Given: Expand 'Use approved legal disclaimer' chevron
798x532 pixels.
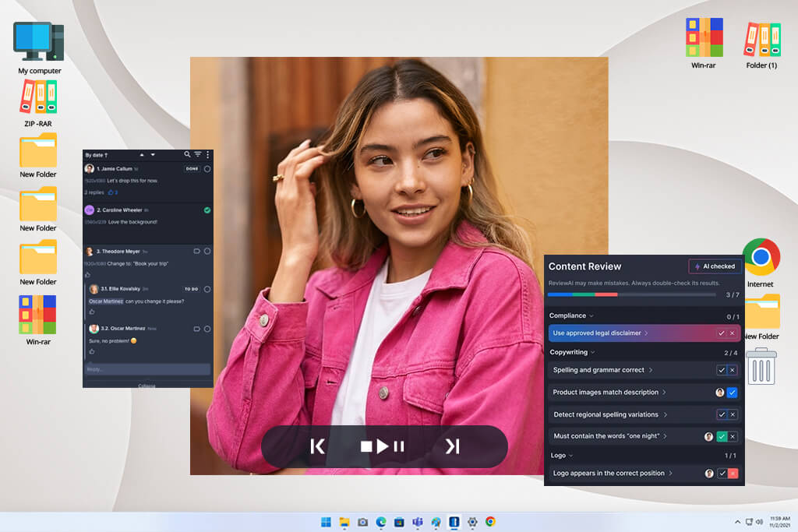Looking at the screenshot, I should (x=646, y=333).
